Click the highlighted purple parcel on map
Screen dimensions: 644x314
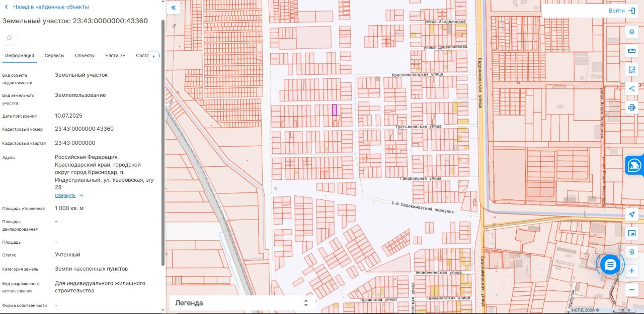click(x=335, y=110)
